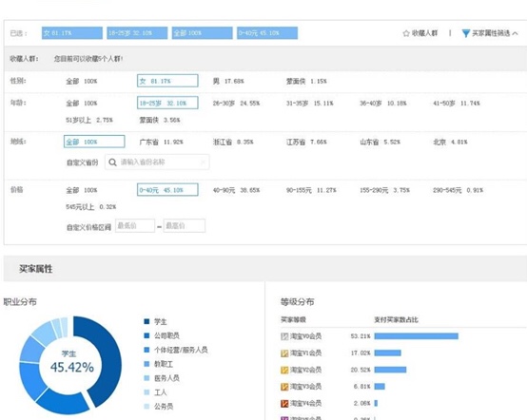
Task: Click the 淘宝V0会员 level badge icon
Action: [284, 336]
